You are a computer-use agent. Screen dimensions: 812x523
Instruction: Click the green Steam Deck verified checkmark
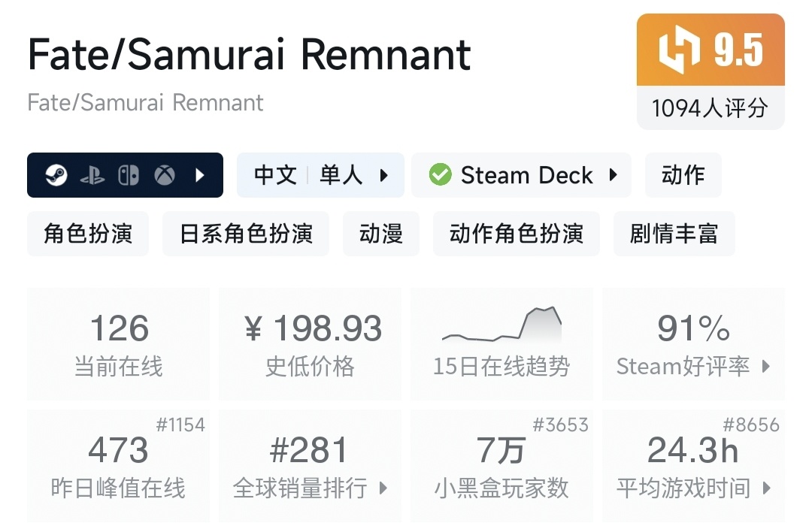[440, 175]
